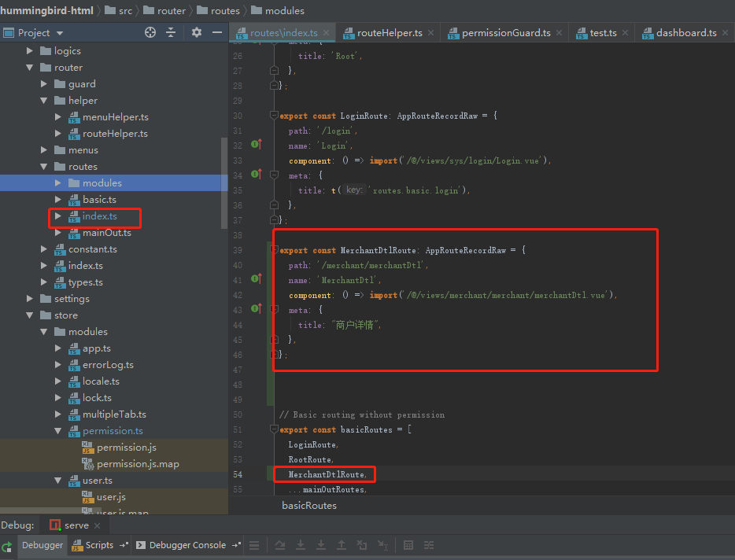
Task: Click the src breadcrumb
Action: tap(119, 10)
